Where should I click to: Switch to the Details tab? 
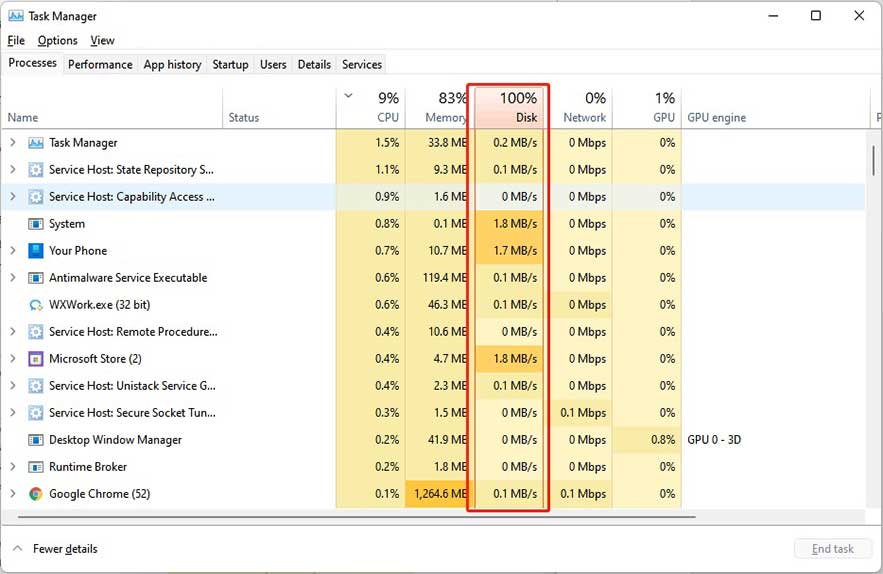tap(314, 65)
